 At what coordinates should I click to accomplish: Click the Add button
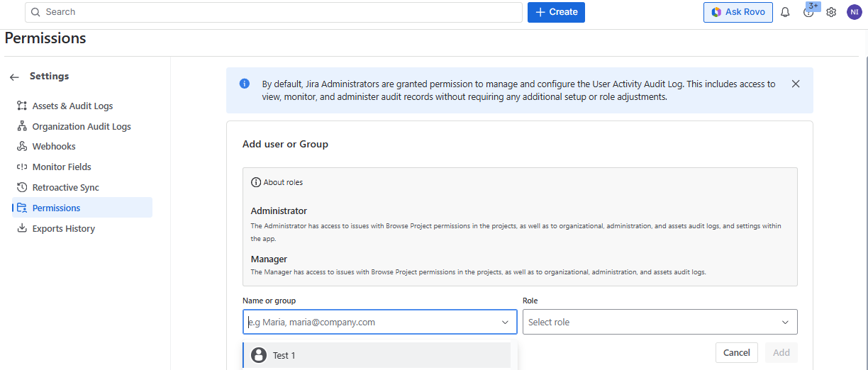[781, 353]
